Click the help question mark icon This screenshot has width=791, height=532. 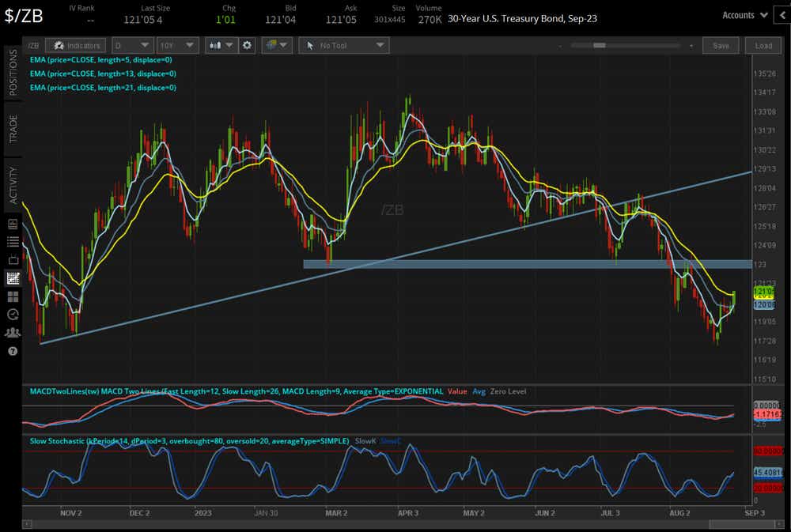(12, 351)
